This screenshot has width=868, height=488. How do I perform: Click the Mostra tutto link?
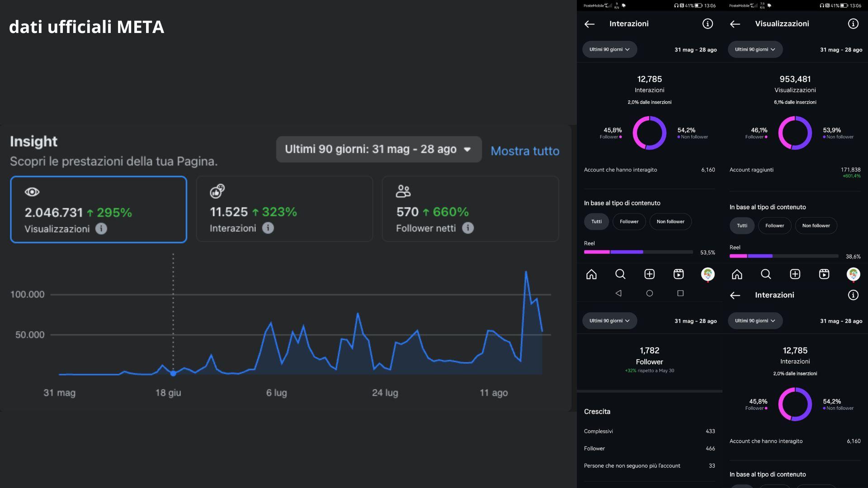pyautogui.click(x=525, y=151)
